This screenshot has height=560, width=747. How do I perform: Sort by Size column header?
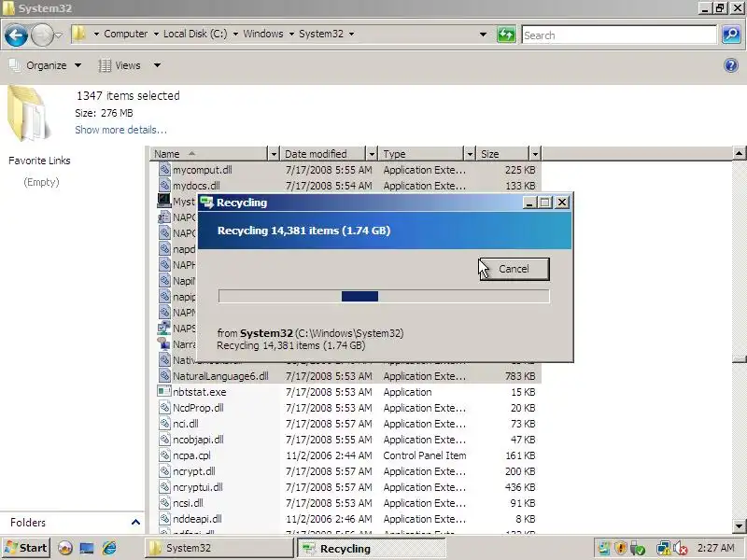(x=503, y=154)
